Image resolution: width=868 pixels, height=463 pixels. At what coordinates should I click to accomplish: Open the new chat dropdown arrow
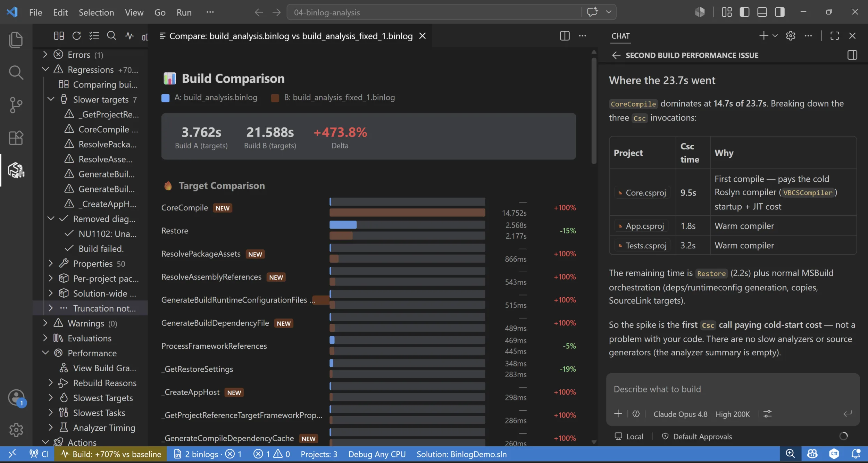(775, 36)
